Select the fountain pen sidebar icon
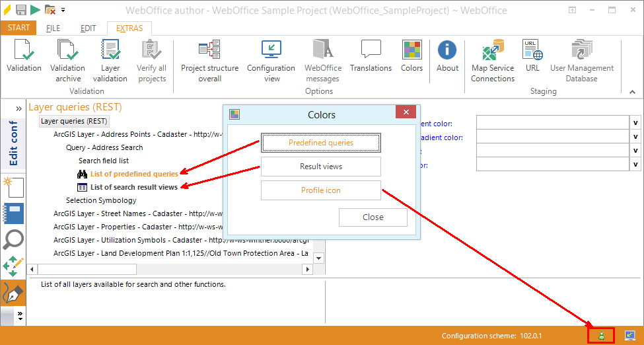 coord(13,293)
